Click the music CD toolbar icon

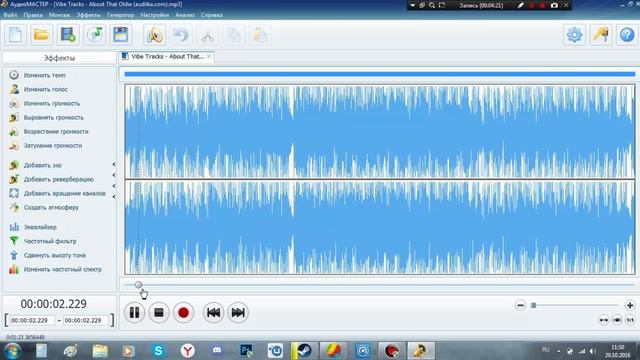tap(94, 35)
